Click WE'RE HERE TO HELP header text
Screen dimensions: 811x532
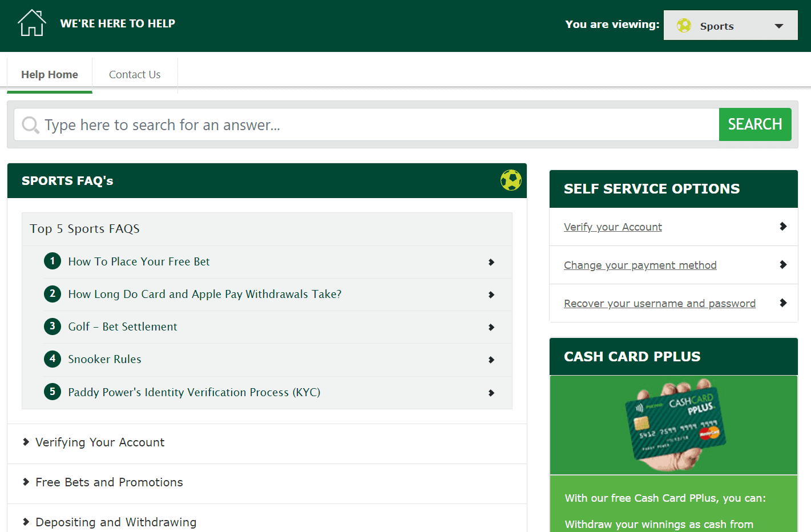118,23
